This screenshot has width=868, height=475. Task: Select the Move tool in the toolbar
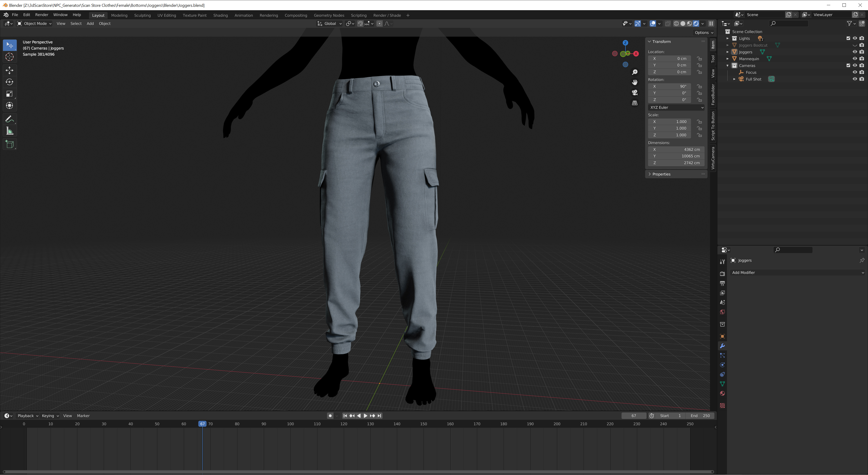coord(9,70)
